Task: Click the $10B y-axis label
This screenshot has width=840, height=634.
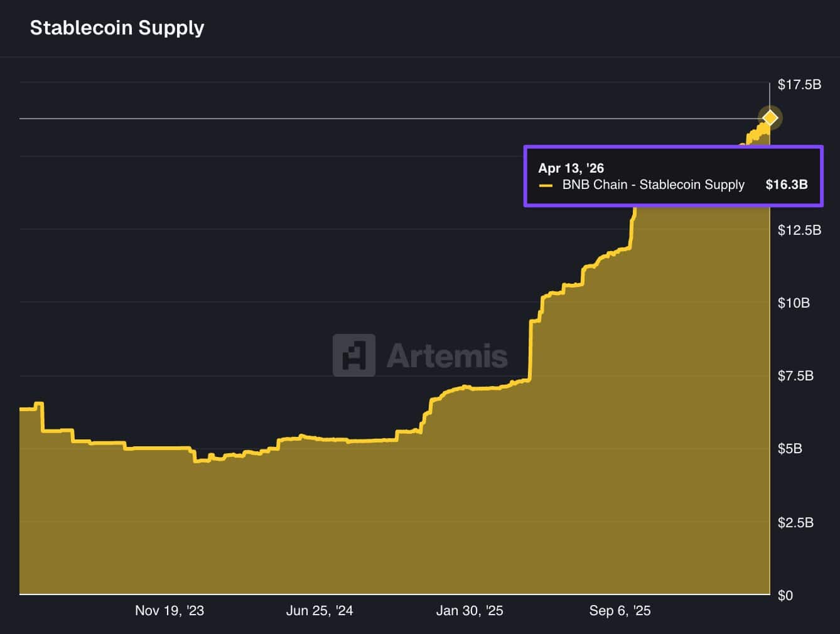Action: point(793,303)
